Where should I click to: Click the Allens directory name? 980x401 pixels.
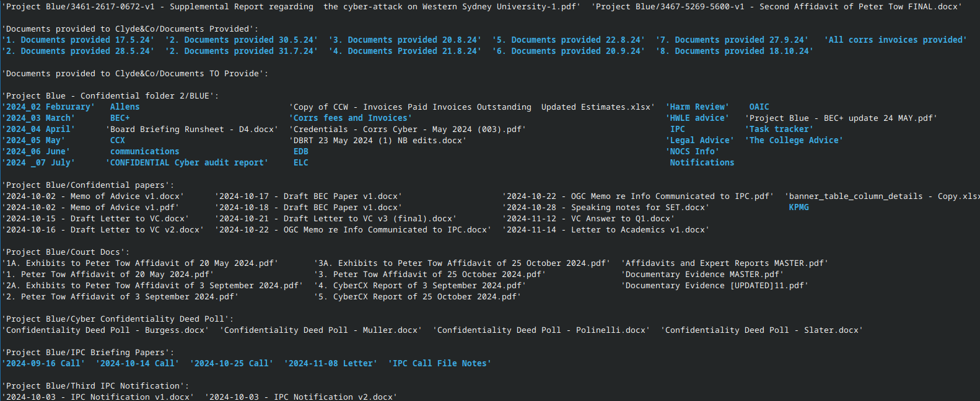point(125,107)
